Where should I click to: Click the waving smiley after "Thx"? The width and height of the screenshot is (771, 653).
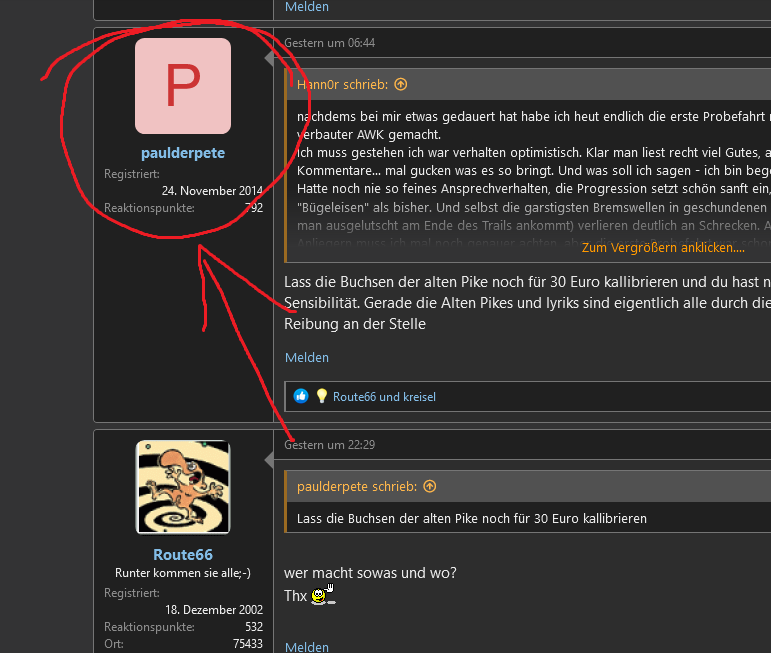322,596
